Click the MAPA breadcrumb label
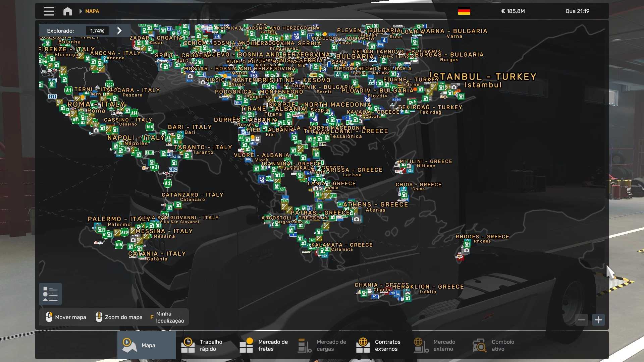Viewport: 644px width, 362px height. [92, 11]
